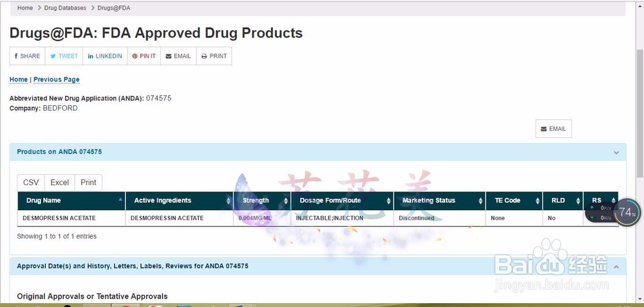Sort the table by Dosage Form/Route
The height and width of the screenshot is (307, 644).
point(342,201)
